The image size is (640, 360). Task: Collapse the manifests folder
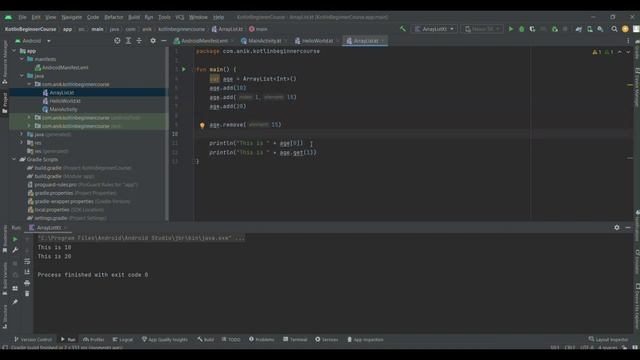[22, 59]
